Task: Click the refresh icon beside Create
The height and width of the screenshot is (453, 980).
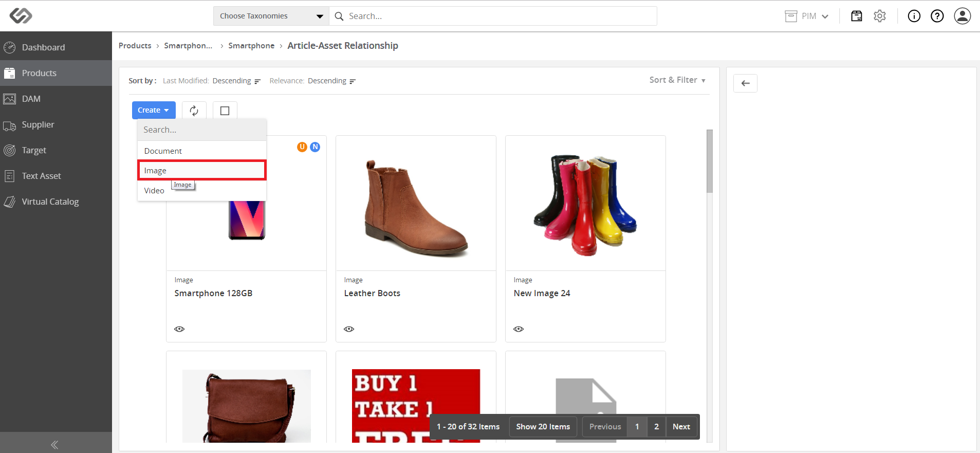Action: (x=194, y=111)
